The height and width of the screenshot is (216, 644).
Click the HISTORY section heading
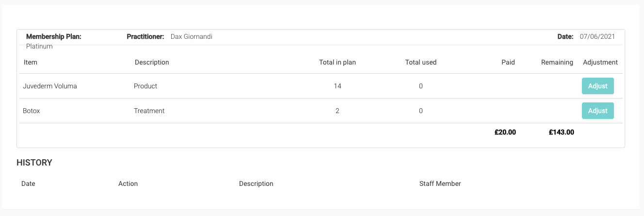[34, 163]
